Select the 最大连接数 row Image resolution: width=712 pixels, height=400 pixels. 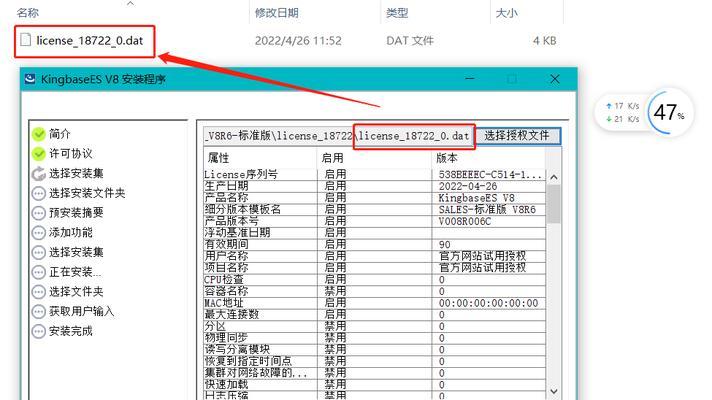coord(374,315)
